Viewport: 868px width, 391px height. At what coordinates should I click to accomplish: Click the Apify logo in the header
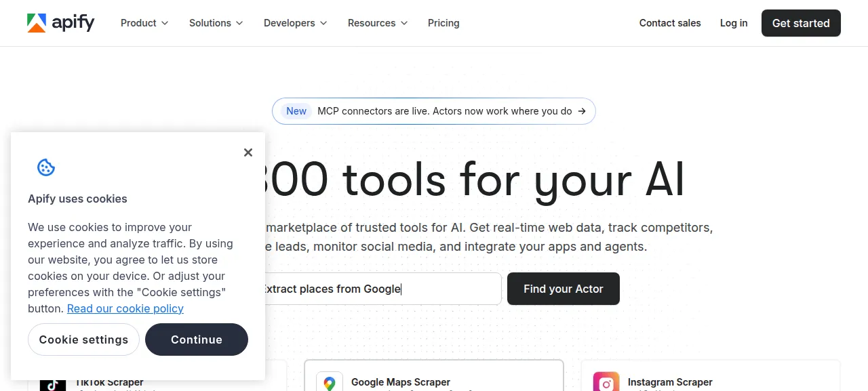point(61,23)
